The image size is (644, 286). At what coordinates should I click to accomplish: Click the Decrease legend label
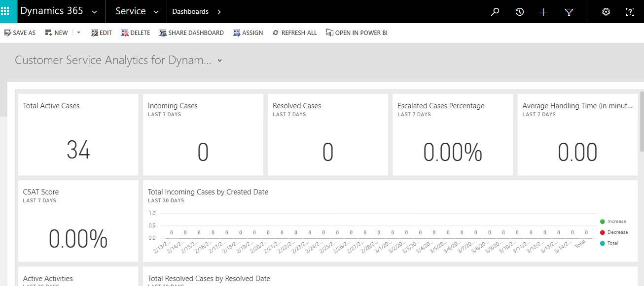click(x=618, y=232)
